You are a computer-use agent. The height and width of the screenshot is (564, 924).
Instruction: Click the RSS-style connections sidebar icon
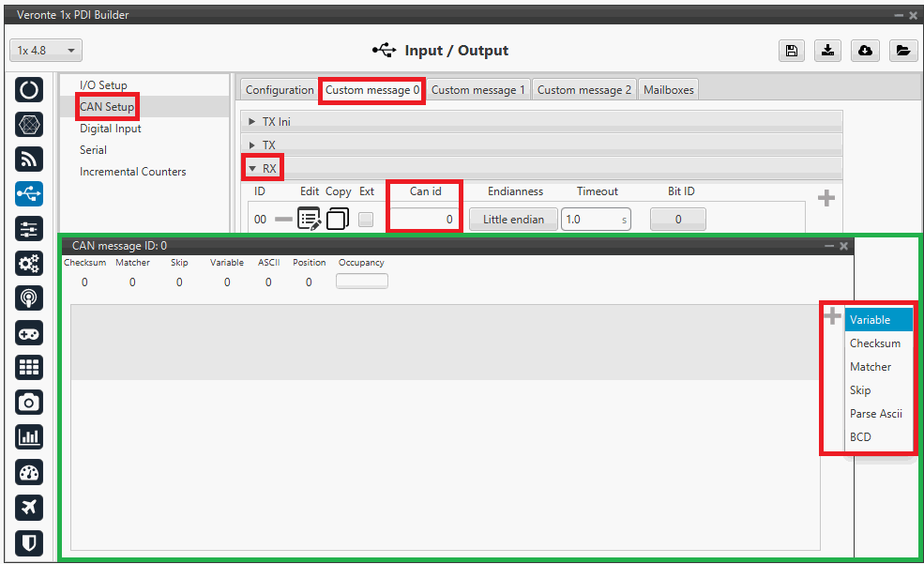30,160
